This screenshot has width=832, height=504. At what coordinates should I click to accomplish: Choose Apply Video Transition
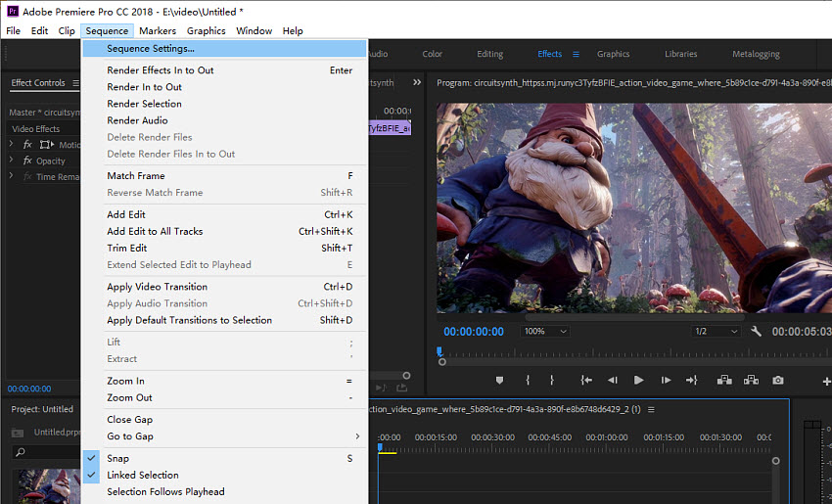(x=223, y=287)
